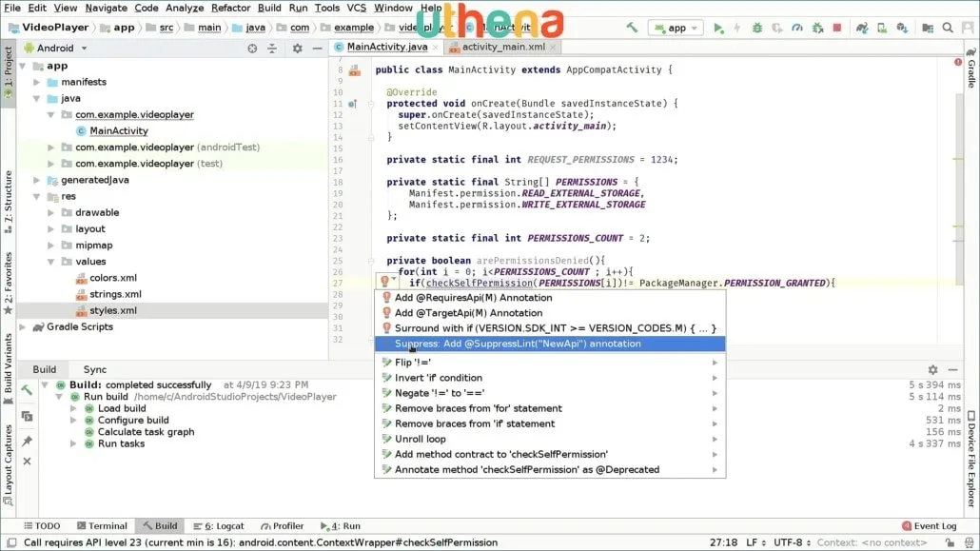Expand Gradle Scripts node

[23, 326]
